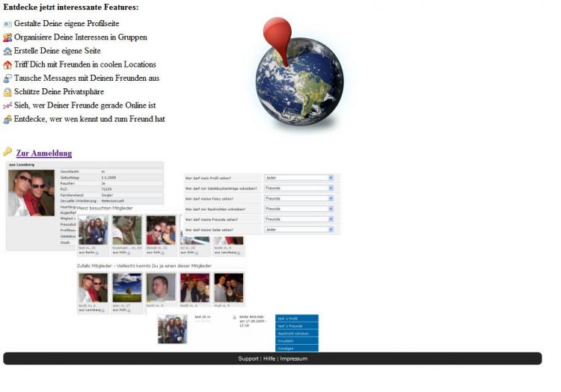Viewport: 561px width, 392px height.
Task: Click the padlock icon beside 'Schütze Deine Privatsphäre'
Action: click(7, 92)
